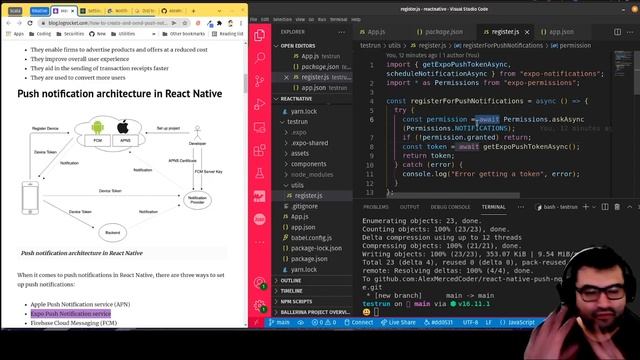Open the Extensions view

(260, 151)
